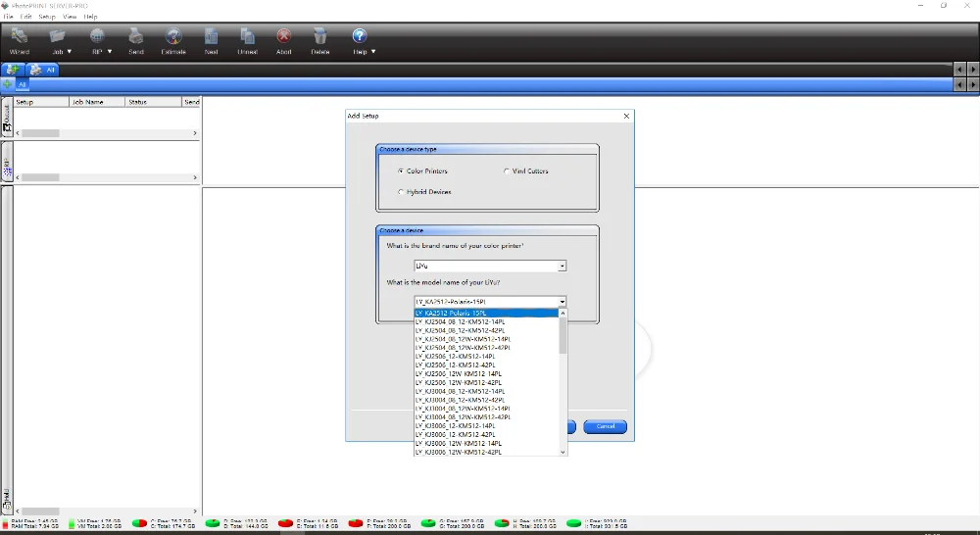The height and width of the screenshot is (535, 980).
Task: Click right arrow of Output list scrollbar
Action: [195, 133]
